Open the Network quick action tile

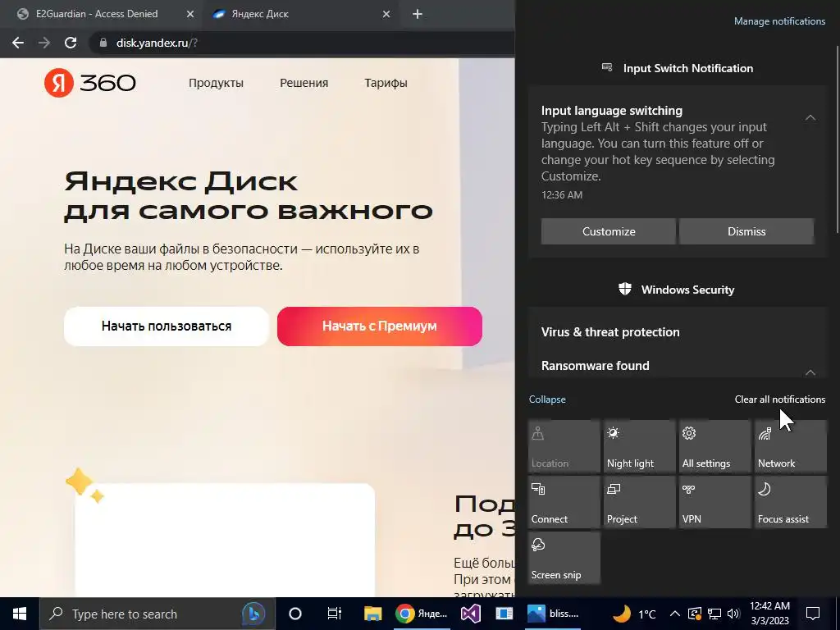pyautogui.click(x=791, y=446)
